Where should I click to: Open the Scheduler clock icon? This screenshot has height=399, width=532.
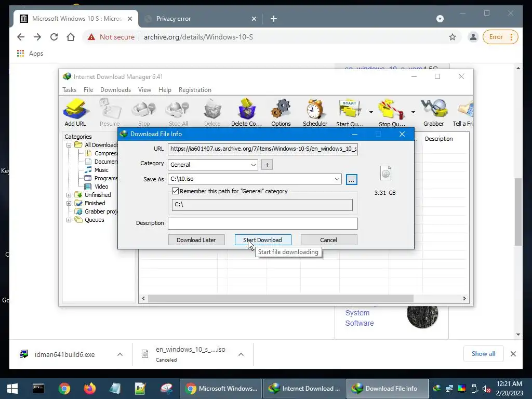[315, 112]
